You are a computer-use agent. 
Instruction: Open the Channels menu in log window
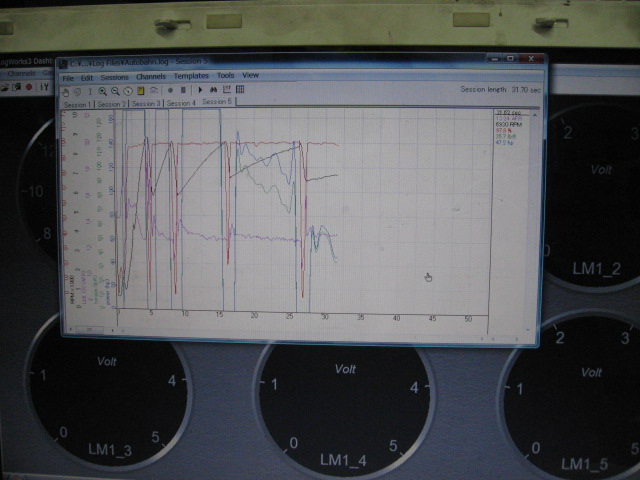[151, 77]
